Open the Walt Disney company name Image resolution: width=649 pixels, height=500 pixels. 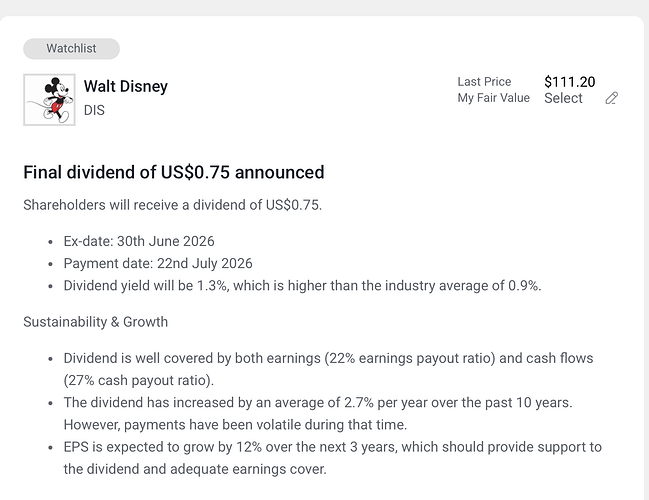pos(126,86)
